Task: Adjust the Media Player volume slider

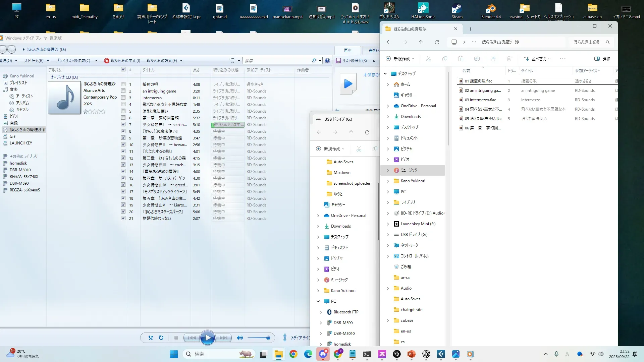Action: [259, 338]
